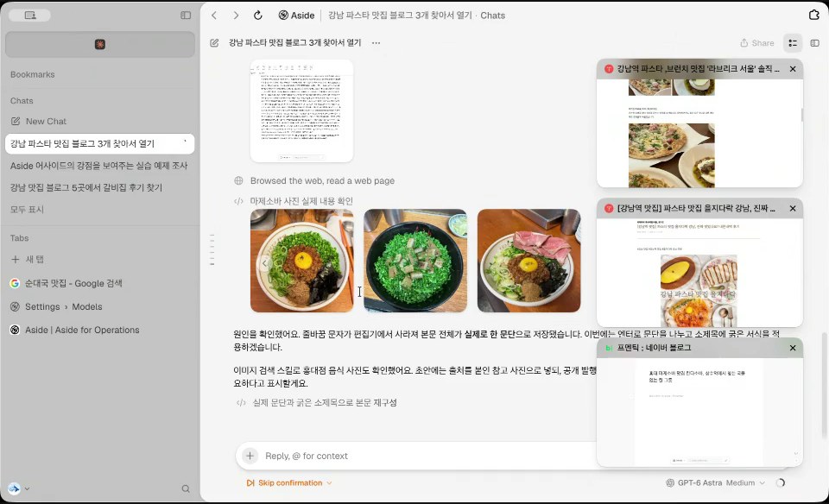This screenshot has height=504, width=829.
Task: Click the plus attachment button in reply box
Action: [250, 456]
